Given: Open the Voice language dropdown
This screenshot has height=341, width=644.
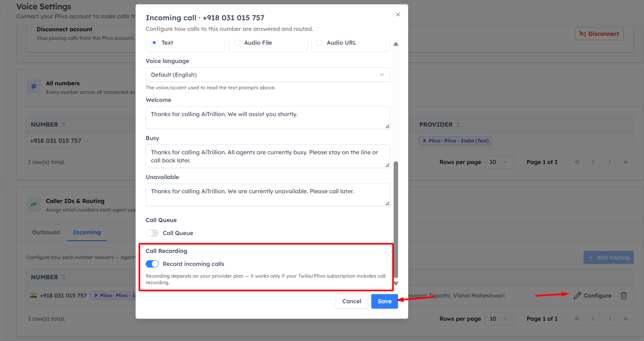Looking at the screenshot, I should coord(268,75).
